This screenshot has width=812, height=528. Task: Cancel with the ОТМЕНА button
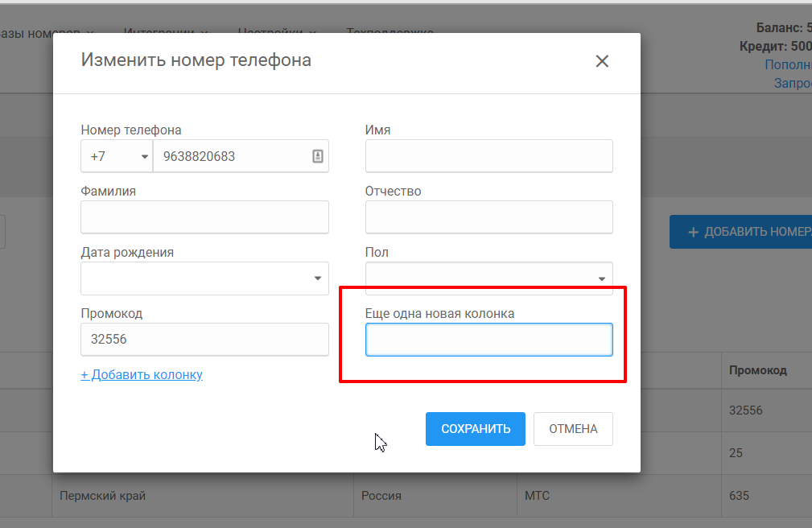click(x=573, y=429)
